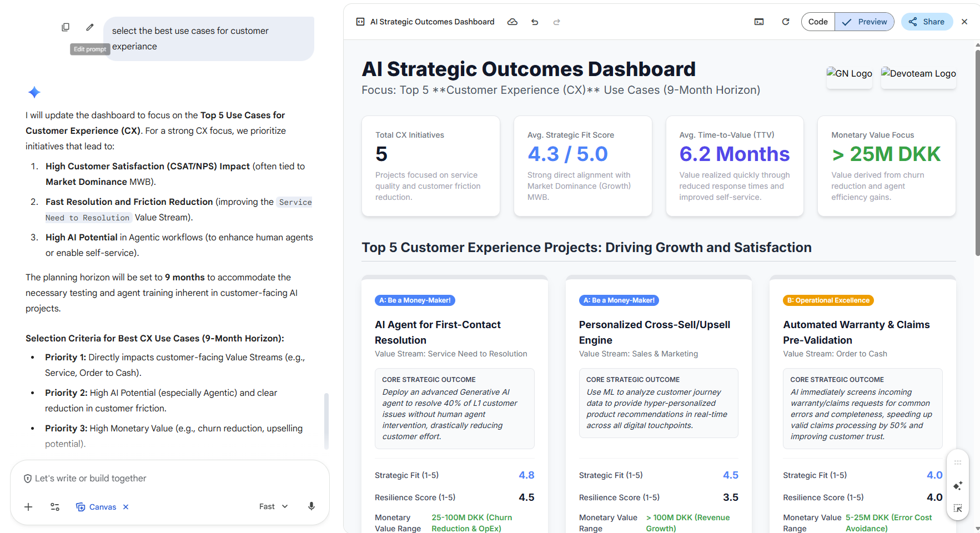This screenshot has width=980, height=533.
Task: Switch to the Code view
Action: point(818,22)
